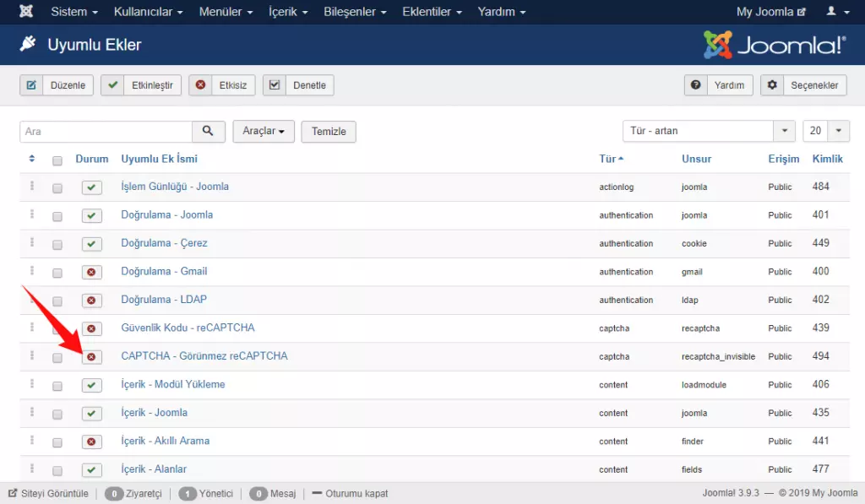Click the red cross Etkisiz icon
Viewport: 865px width, 504px height.
tap(201, 85)
